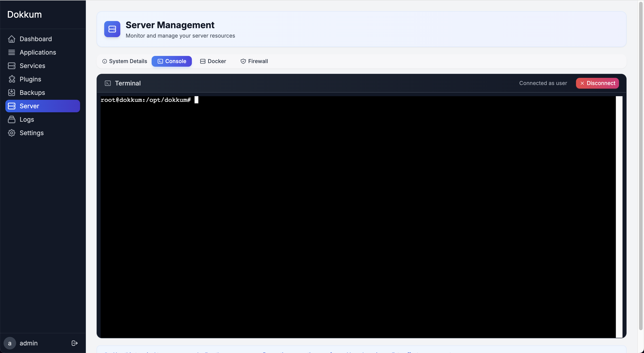644x353 pixels.
Task: Click the Server Management header icon
Action: pos(112,29)
